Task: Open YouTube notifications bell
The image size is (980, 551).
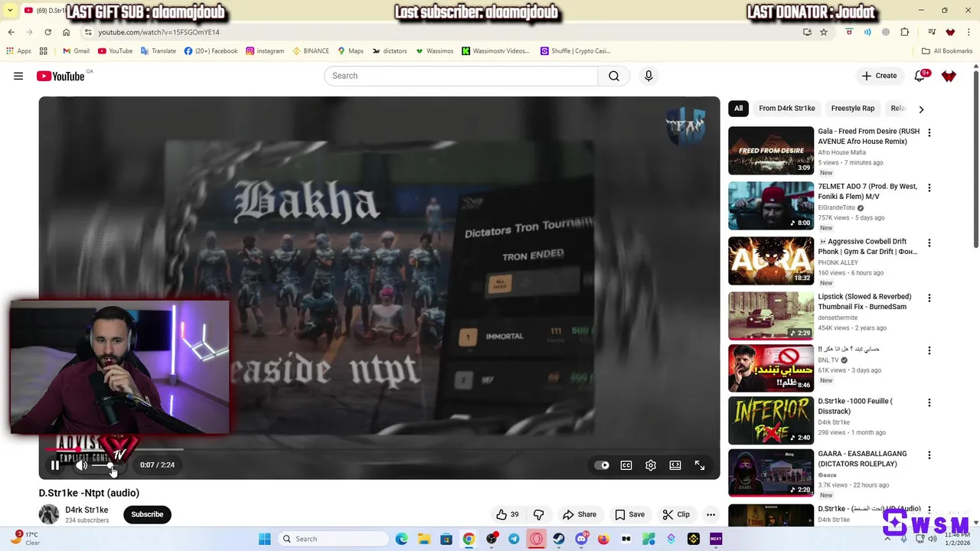Action: click(x=920, y=76)
